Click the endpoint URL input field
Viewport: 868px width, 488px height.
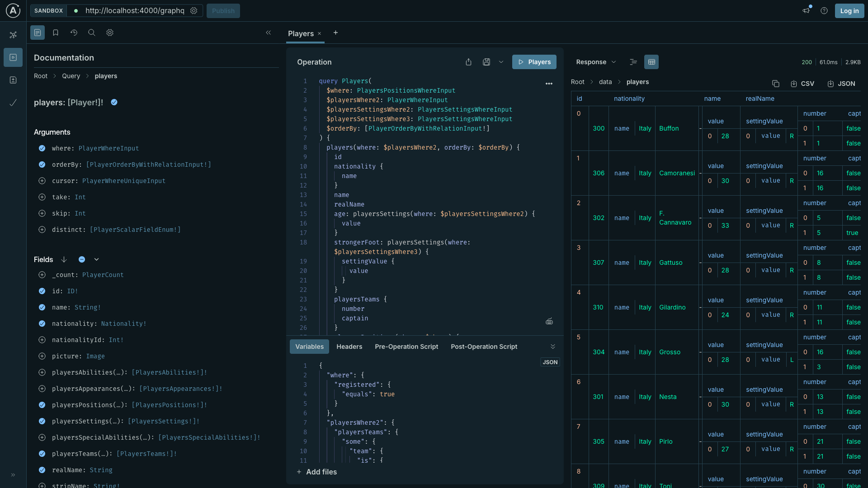[135, 10]
